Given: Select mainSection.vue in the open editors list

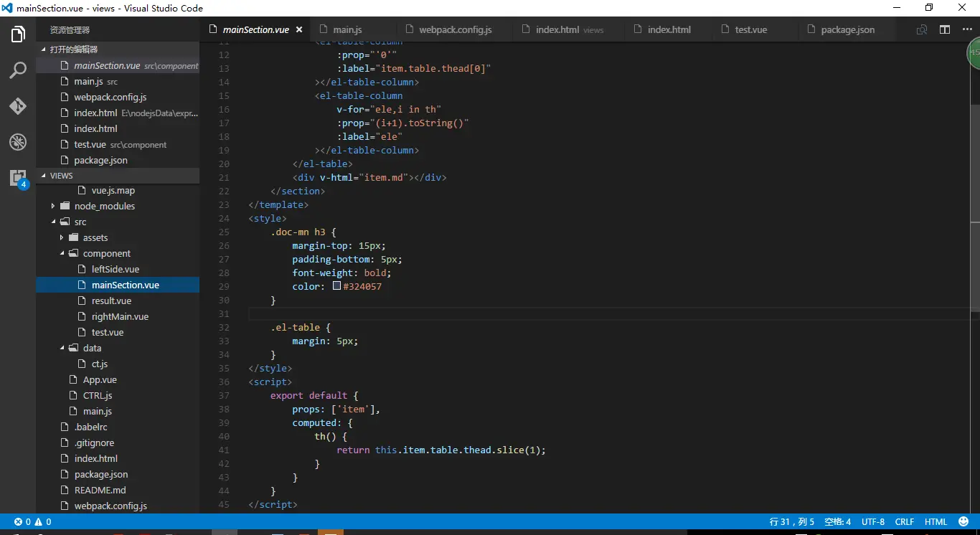Looking at the screenshot, I should (x=118, y=65).
